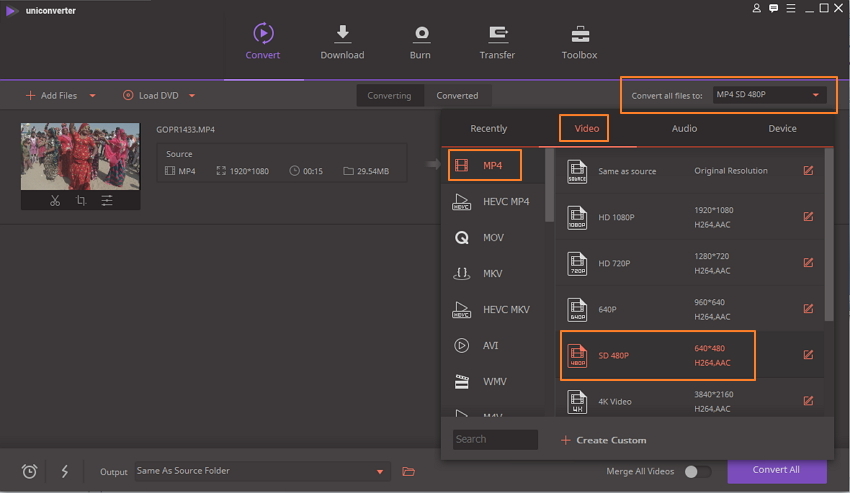Switch to the Video tab
The image size is (850, 493).
tap(587, 129)
